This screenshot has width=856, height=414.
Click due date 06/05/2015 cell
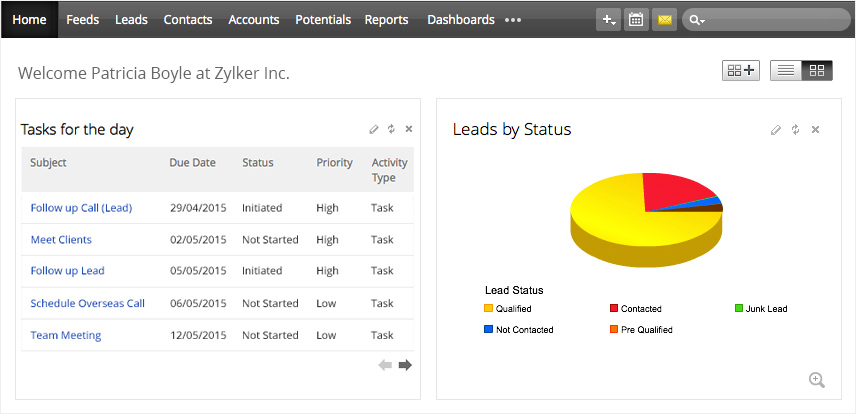tap(198, 303)
